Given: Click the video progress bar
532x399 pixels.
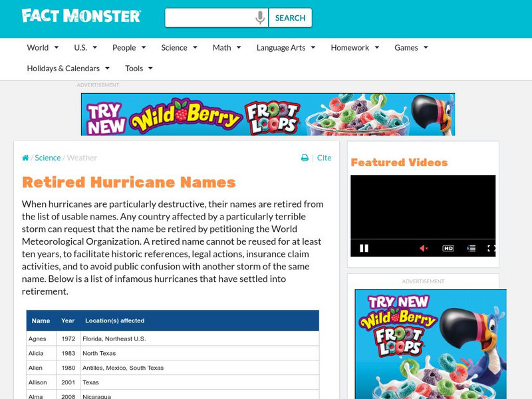Looking at the screenshot, I should (423, 239).
